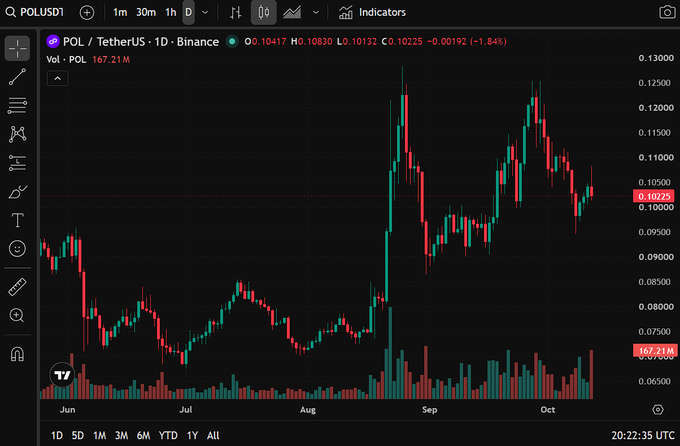Set range to 1Y
Image resolution: width=680 pixels, height=446 pixels.
pyautogui.click(x=192, y=435)
